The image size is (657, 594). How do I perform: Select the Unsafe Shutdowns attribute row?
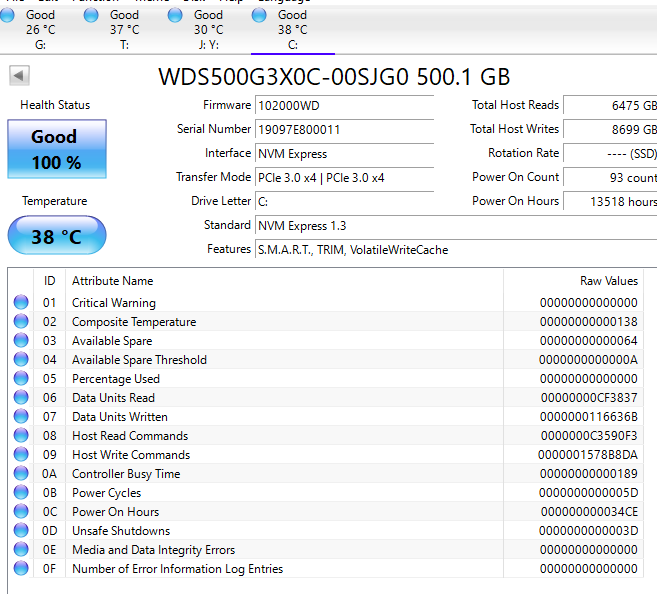[326, 531]
